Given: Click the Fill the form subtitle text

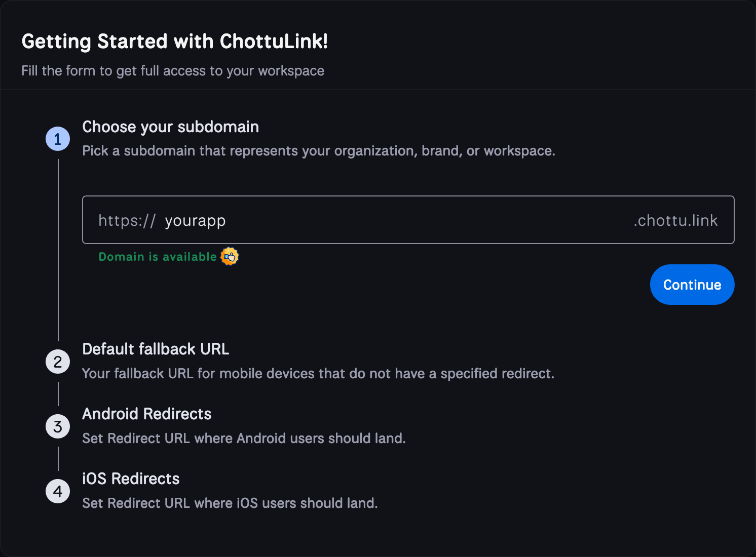Looking at the screenshot, I should [173, 71].
